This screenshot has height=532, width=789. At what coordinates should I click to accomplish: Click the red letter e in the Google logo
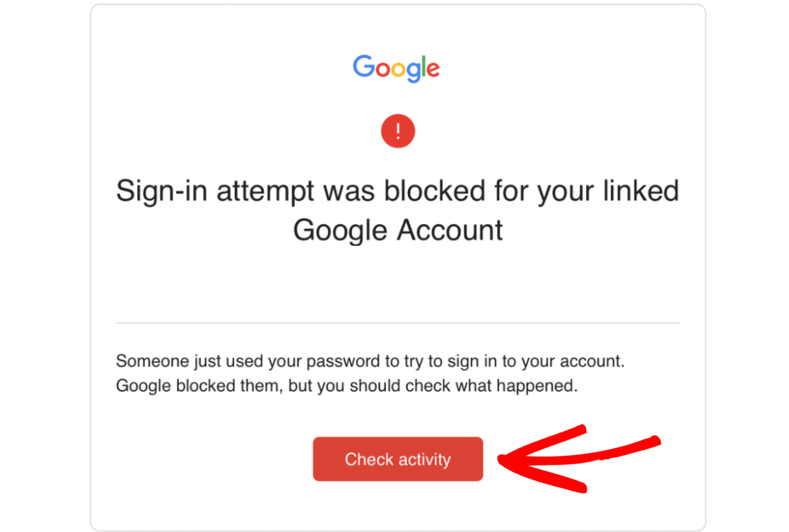[433, 69]
